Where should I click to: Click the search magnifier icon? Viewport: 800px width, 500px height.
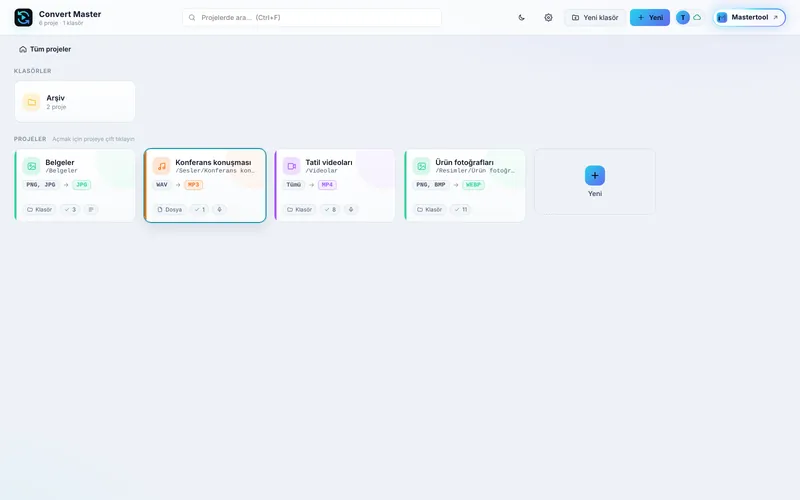(192, 17)
